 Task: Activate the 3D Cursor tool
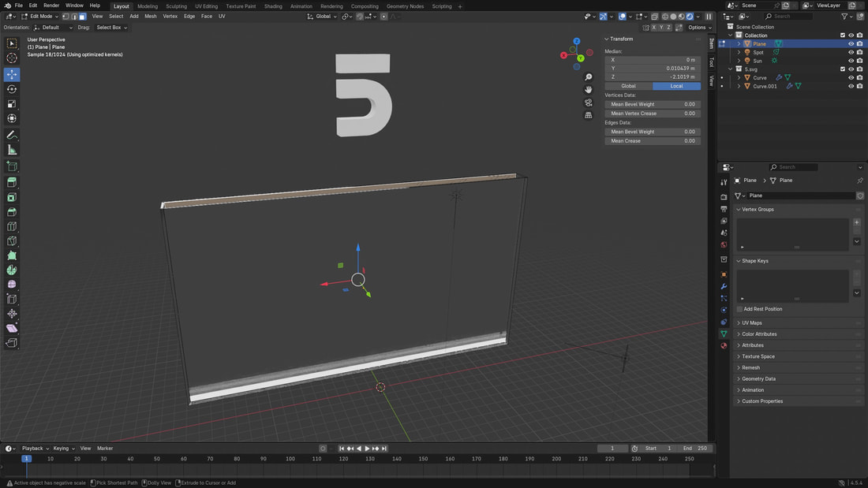click(12, 58)
